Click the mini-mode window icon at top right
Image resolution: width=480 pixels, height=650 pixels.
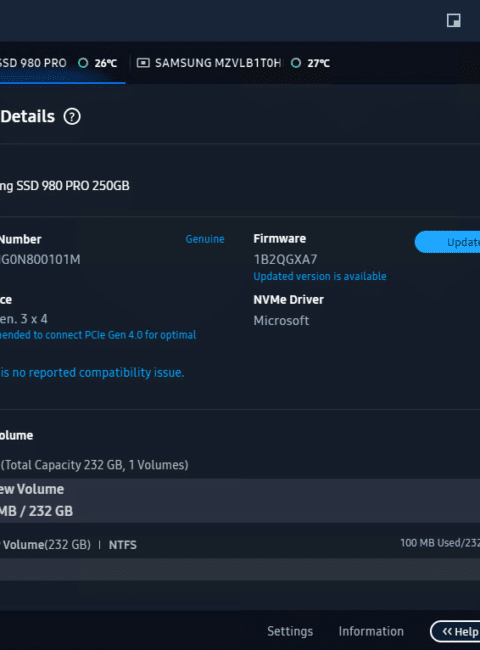coord(453,20)
